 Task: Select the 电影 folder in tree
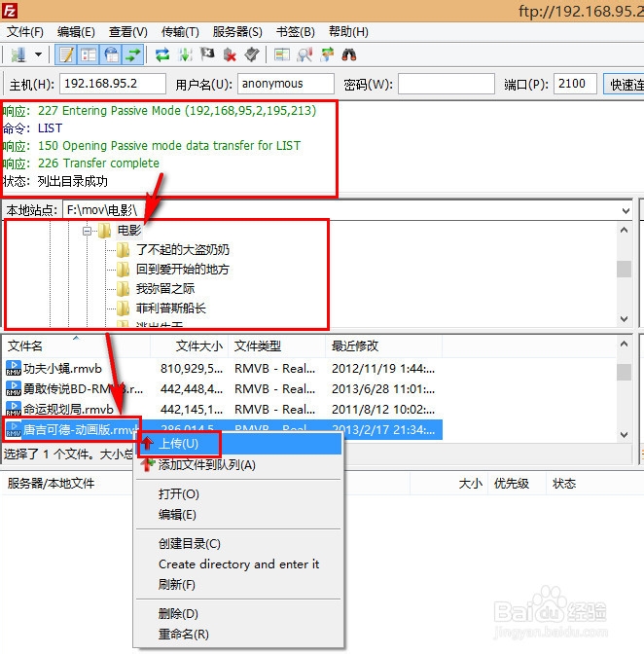pos(129,231)
